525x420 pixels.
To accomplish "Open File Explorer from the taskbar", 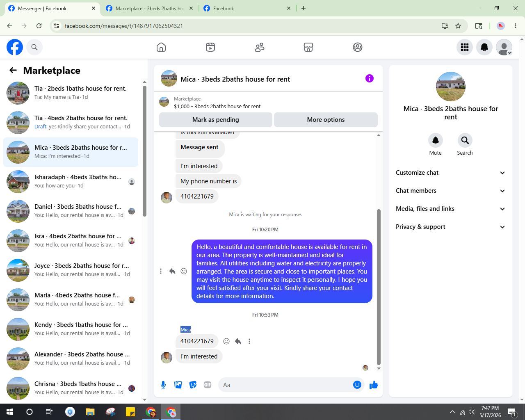I will click(x=90, y=412).
